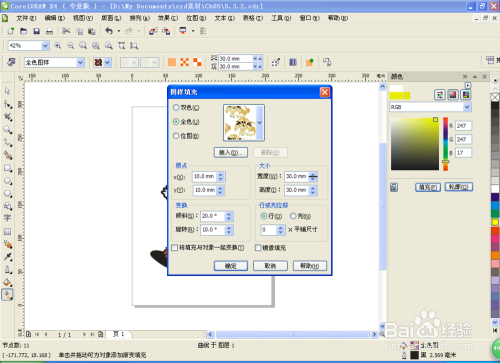
Task: Select the Ellipse tool
Action: (x=7, y=181)
